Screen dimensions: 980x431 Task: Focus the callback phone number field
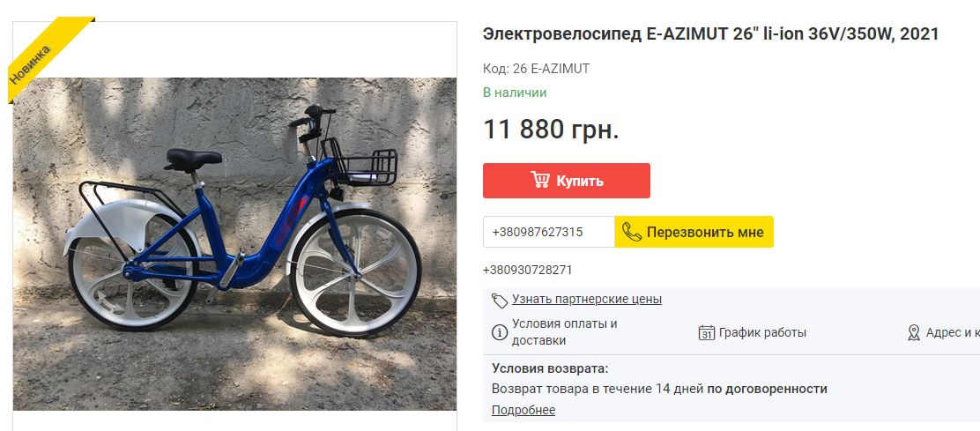click(548, 232)
